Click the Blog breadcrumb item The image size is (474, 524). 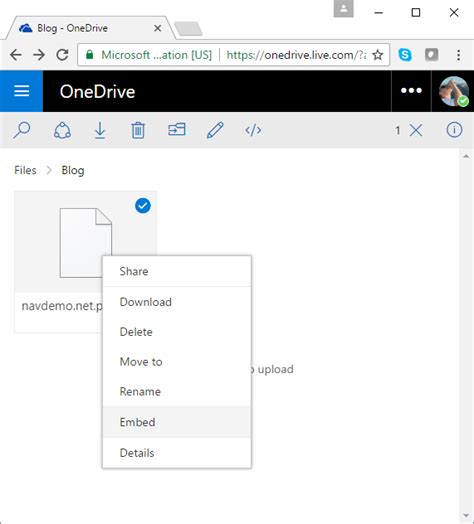[73, 170]
